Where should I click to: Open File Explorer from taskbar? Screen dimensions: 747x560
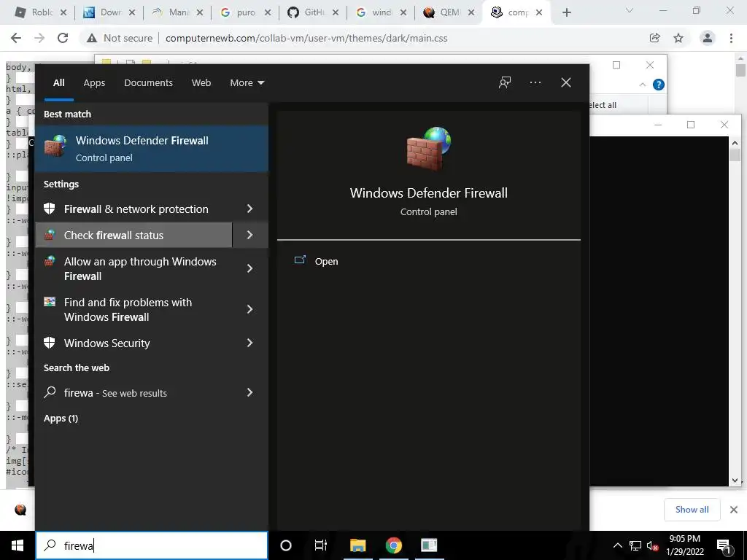(357, 545)
